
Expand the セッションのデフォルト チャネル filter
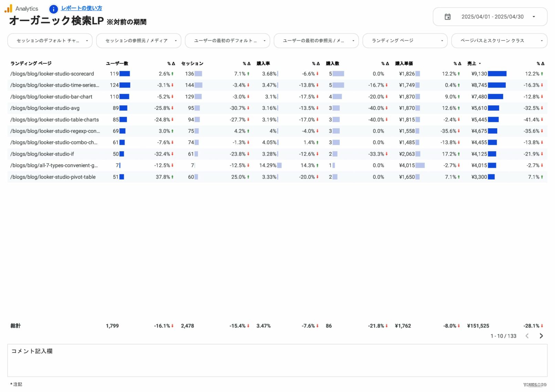[50, 41]
